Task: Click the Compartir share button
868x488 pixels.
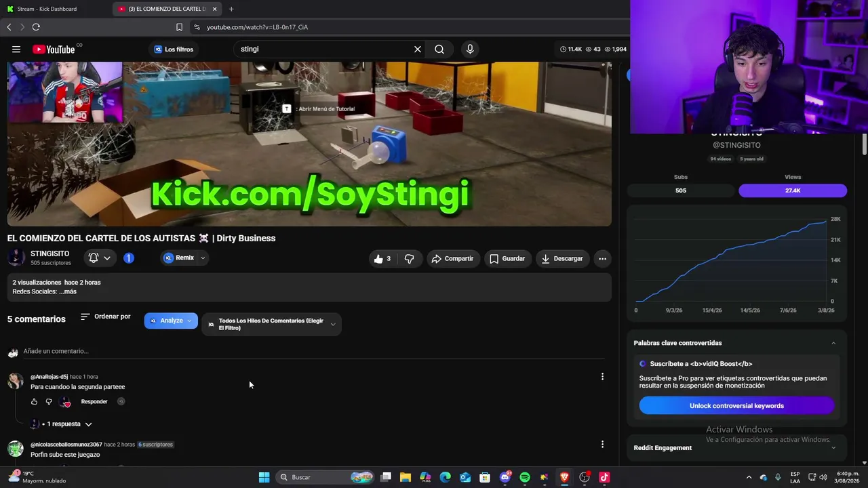Action: 452,258
